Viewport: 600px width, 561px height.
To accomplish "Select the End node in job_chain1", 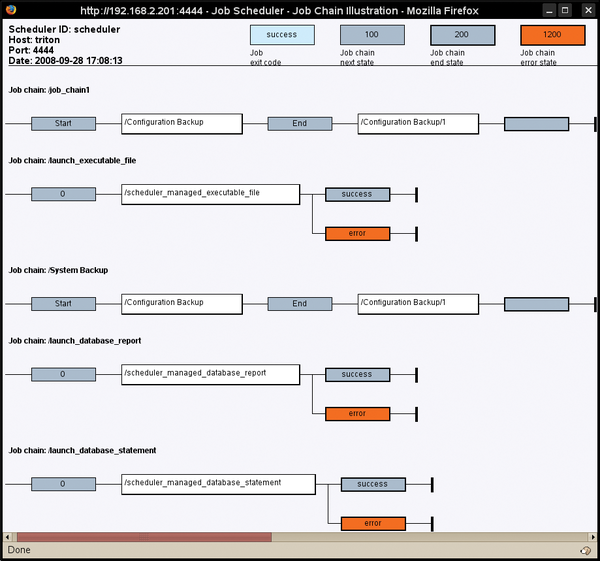I will [x=300, y=124].
